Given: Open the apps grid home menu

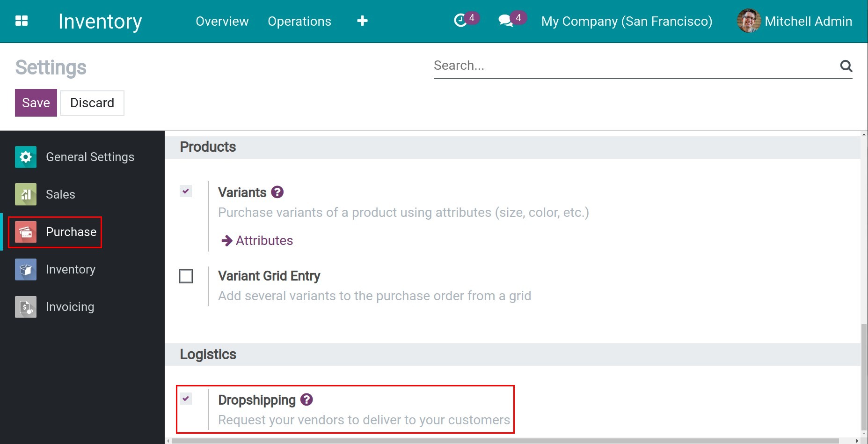Looking at the screenshot, I should point(22,21).
